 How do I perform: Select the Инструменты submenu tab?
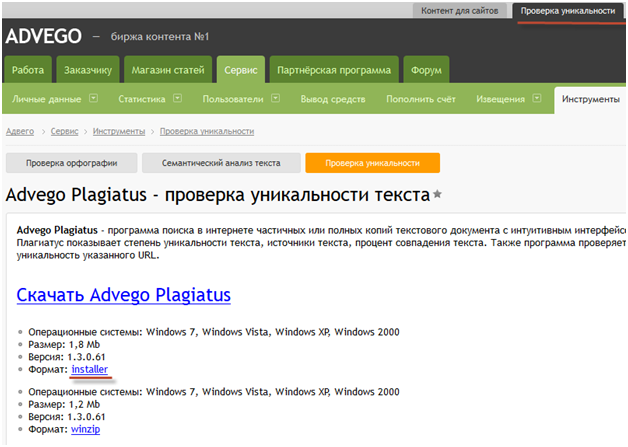pyautogui.click(x=590, y=99)
